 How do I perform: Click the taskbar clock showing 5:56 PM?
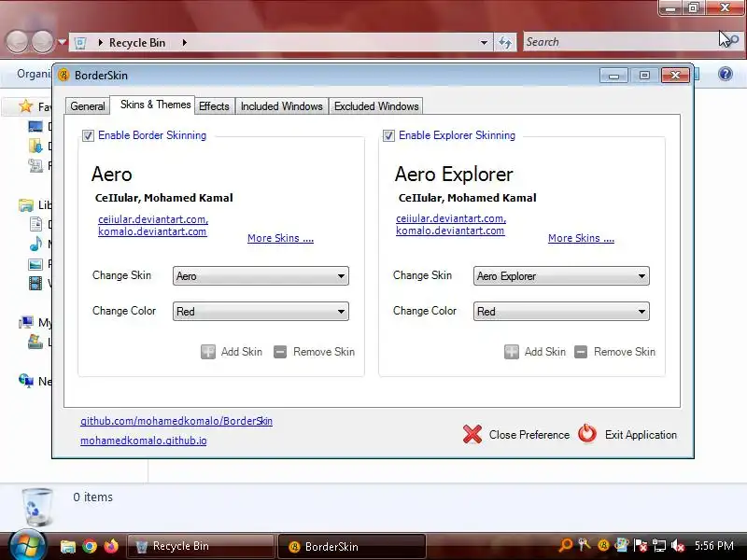coord(713,546)
